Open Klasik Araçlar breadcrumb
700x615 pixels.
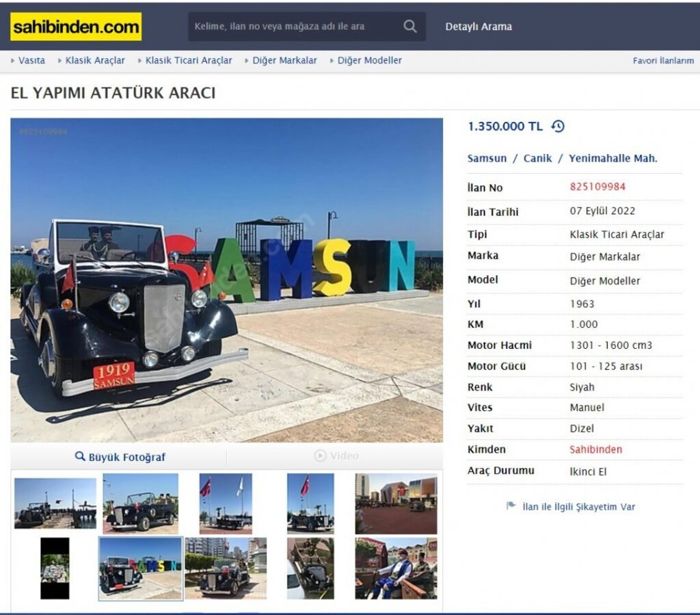pos(95,60)
